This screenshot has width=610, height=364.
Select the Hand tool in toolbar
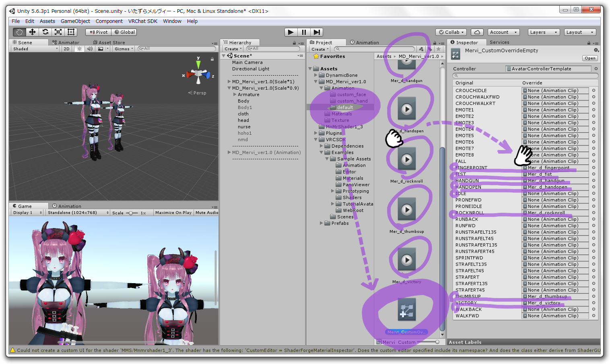point(19,32)
